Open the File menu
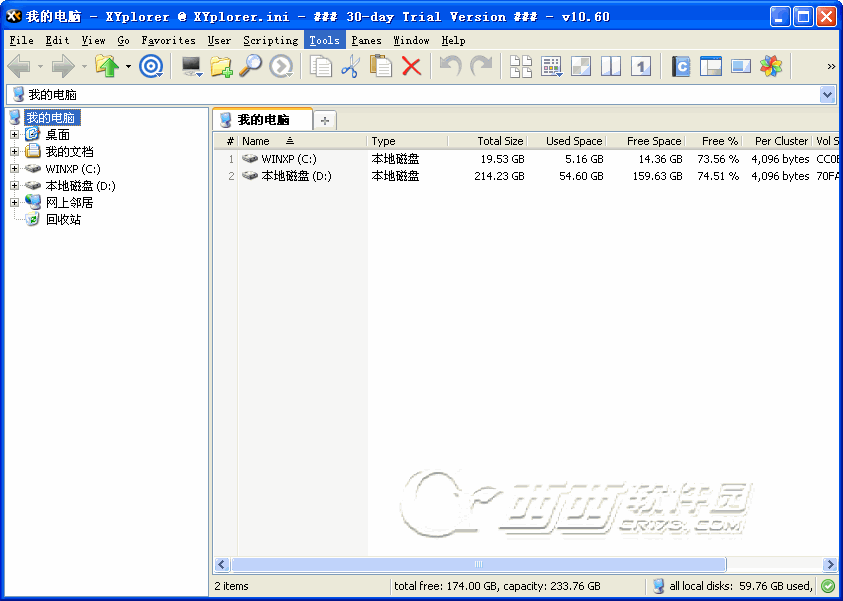The image size is (843, 601). click(22, 40)
